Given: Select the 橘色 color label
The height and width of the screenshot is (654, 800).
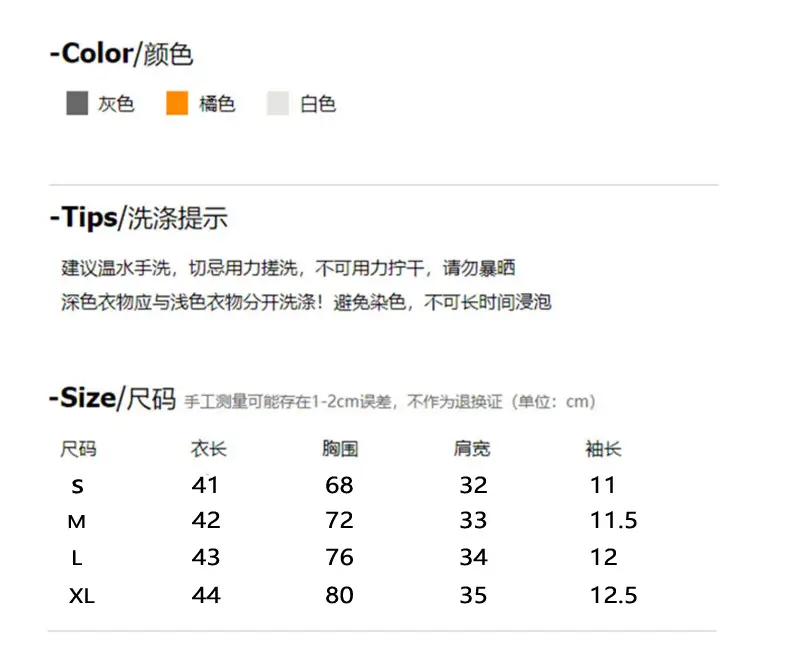Looking at the screenshot, I should click(217, 104).
